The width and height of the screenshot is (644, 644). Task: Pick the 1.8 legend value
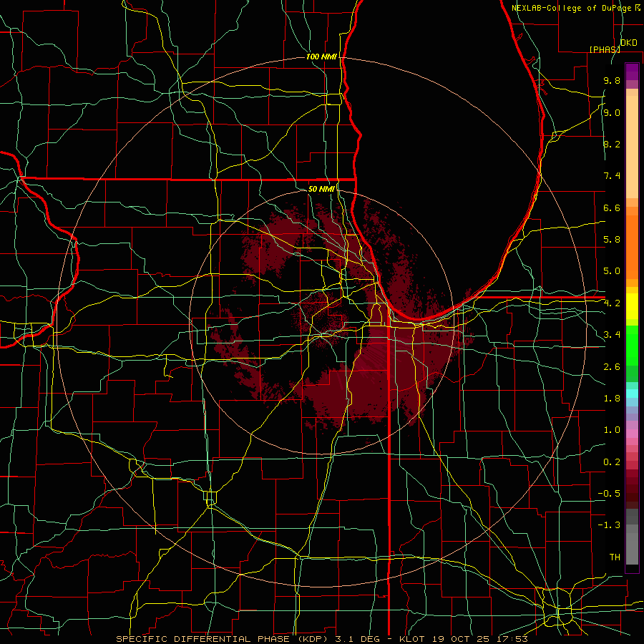(612, 399)
